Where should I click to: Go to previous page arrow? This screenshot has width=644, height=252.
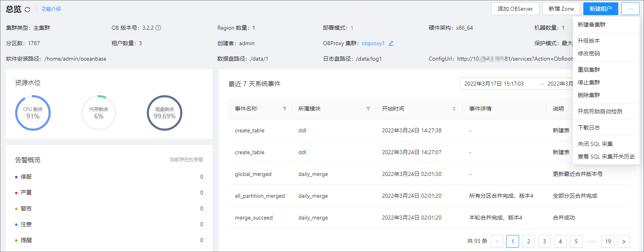pos(497,241)
